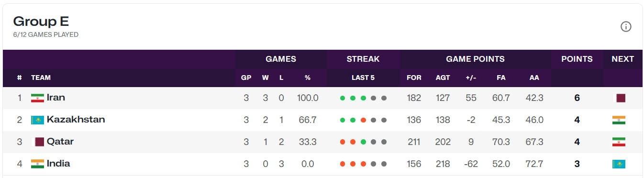Click the W column header under Games
Viewport: 644px width, 178px height.
point(265,78)
